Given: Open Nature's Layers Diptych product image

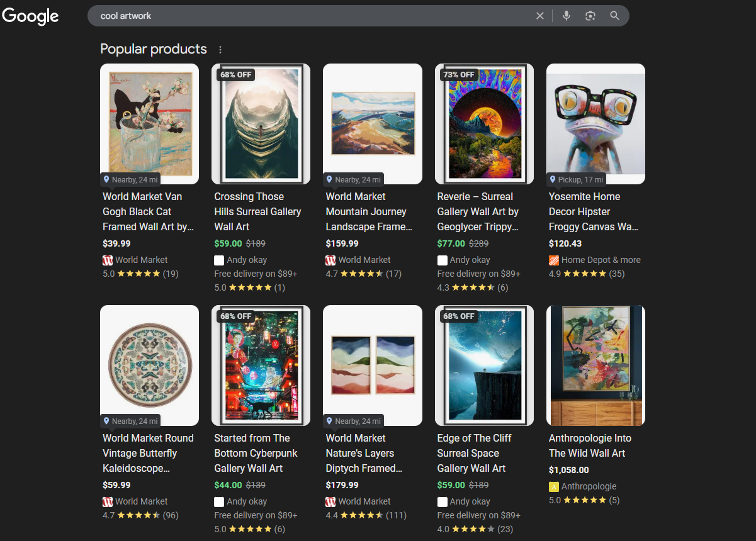Looking at the screenshot, I should click(373, 365).
